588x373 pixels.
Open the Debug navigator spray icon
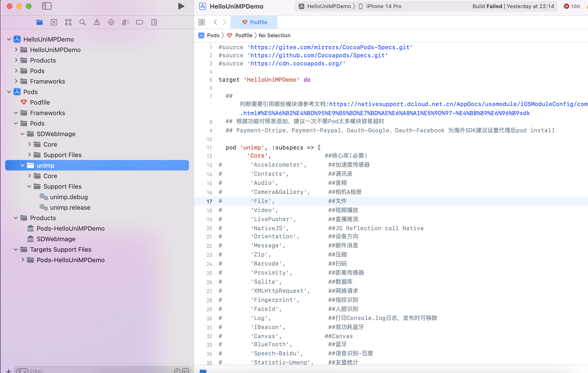[x=126, y=22]
